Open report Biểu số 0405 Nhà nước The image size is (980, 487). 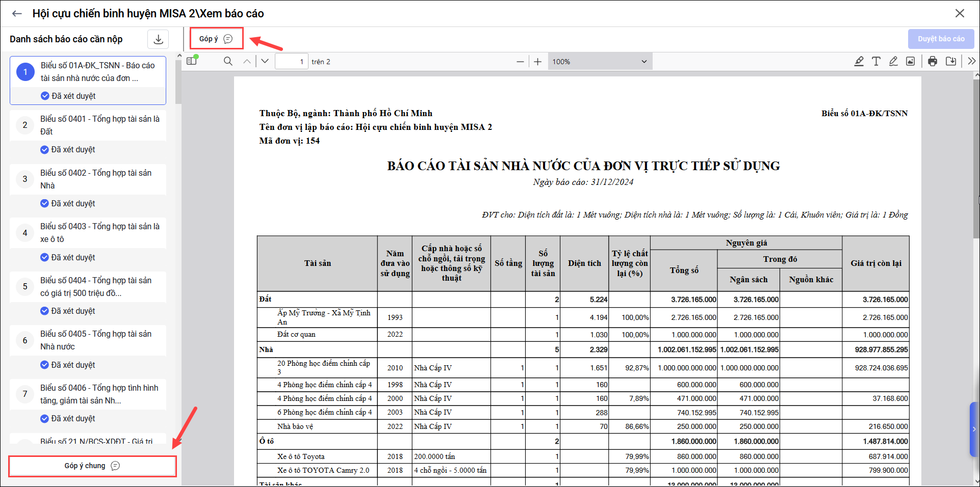pos(88,340)
